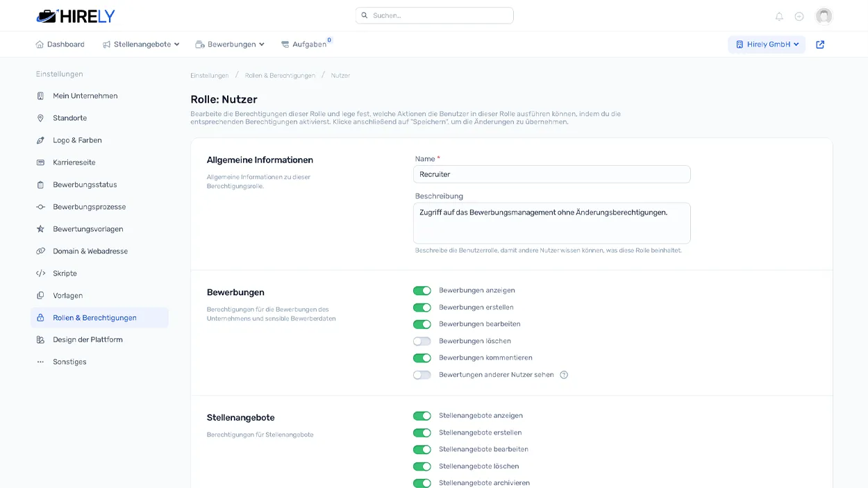
Task: Disable Bewerbungen anzeigen permission
Action: coord(422,290)
